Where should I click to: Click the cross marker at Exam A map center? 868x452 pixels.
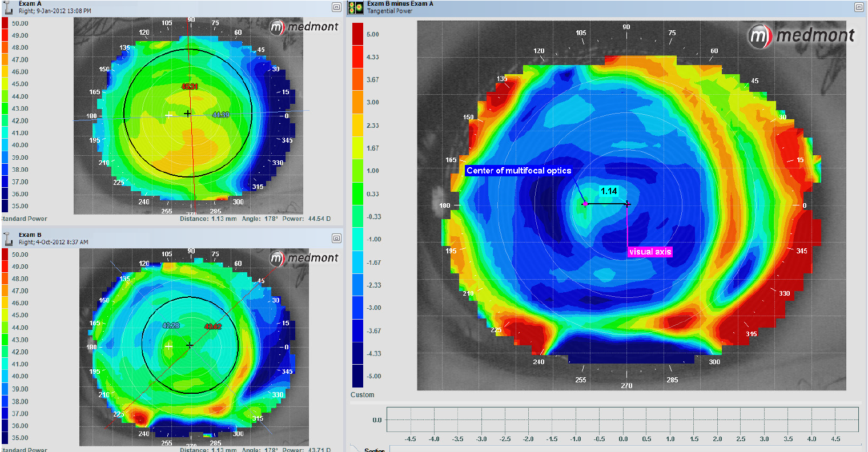[187, 114]
